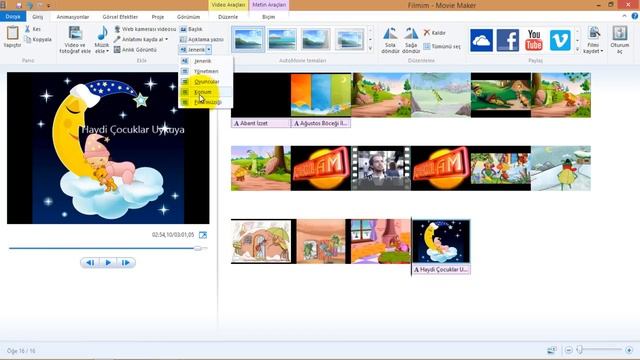640x360 pixels.
Task: Expand Filmi kaydet dropdown arrow
Action: (x=602, y=51)
